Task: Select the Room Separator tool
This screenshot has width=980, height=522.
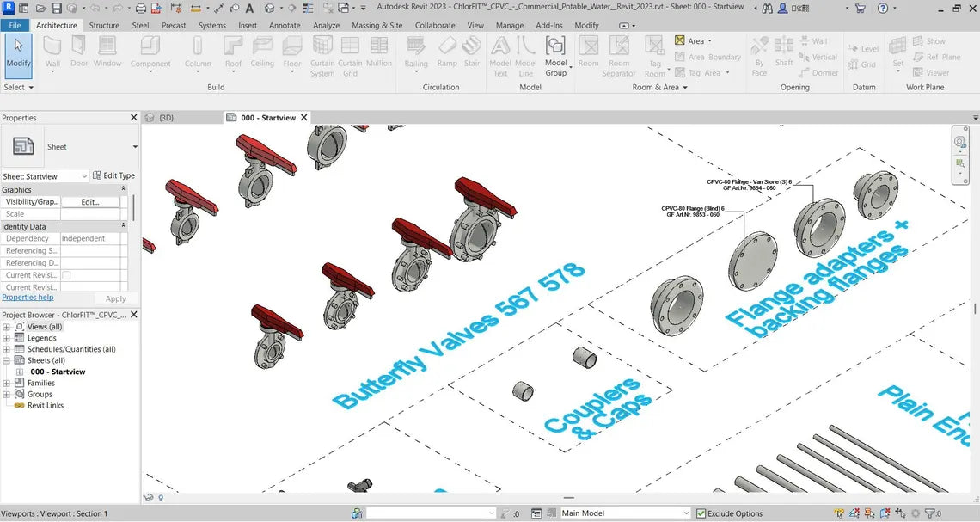Action: click(x=619, y=56)
